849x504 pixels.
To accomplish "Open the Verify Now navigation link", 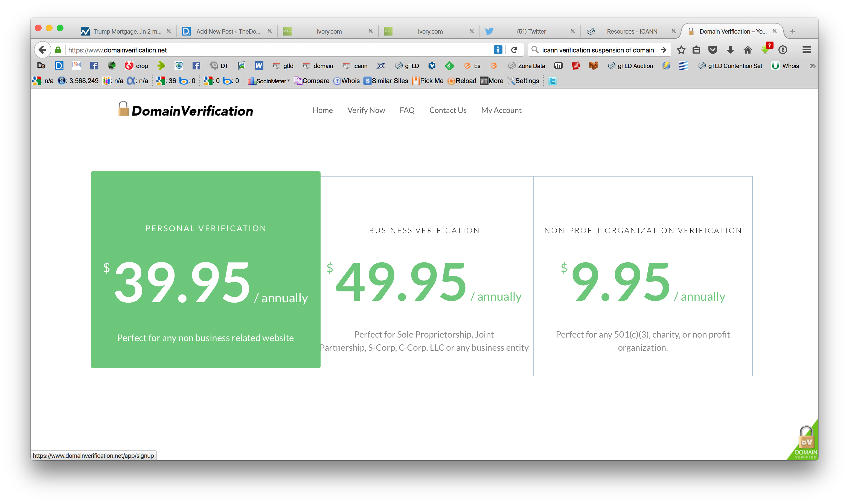I will [366, 110].
